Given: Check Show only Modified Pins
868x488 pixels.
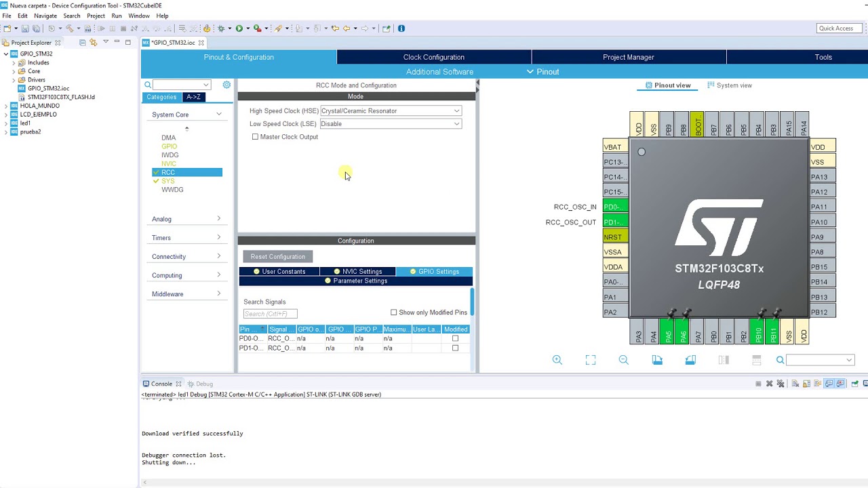Looking at the screenshot, I should coord(393,312).
